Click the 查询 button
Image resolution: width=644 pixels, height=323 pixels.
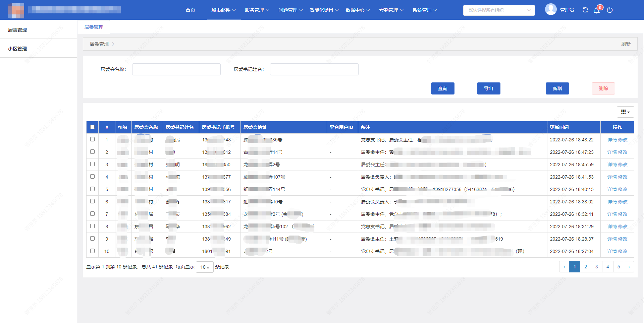point(442,88)
